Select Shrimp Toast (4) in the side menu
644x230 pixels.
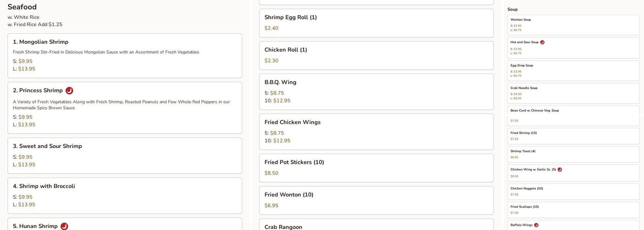pos(573,154)
